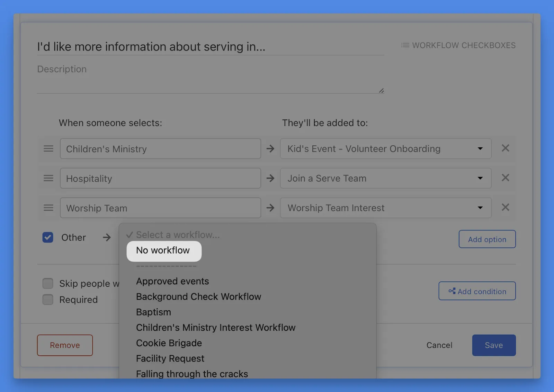Remove the Worship Team option row
The width and height of the screenshot is (554, 392).
pyautogui.click(x=505, y=208)
